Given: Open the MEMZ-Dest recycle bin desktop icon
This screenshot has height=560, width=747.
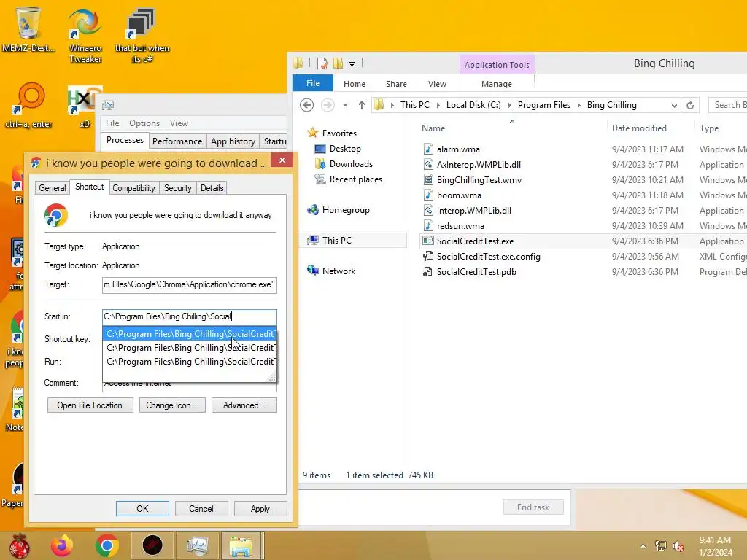Looking at the screenshot, I should tap(28, 28).
